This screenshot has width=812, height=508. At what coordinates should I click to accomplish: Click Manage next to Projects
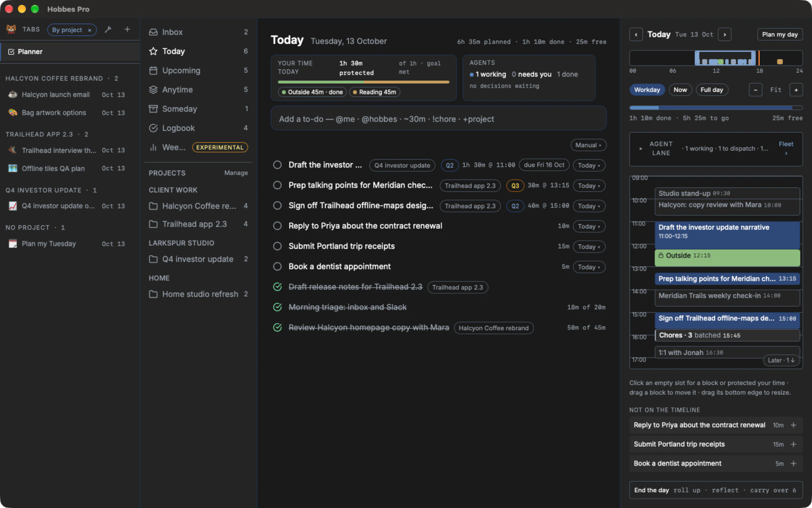236,173
